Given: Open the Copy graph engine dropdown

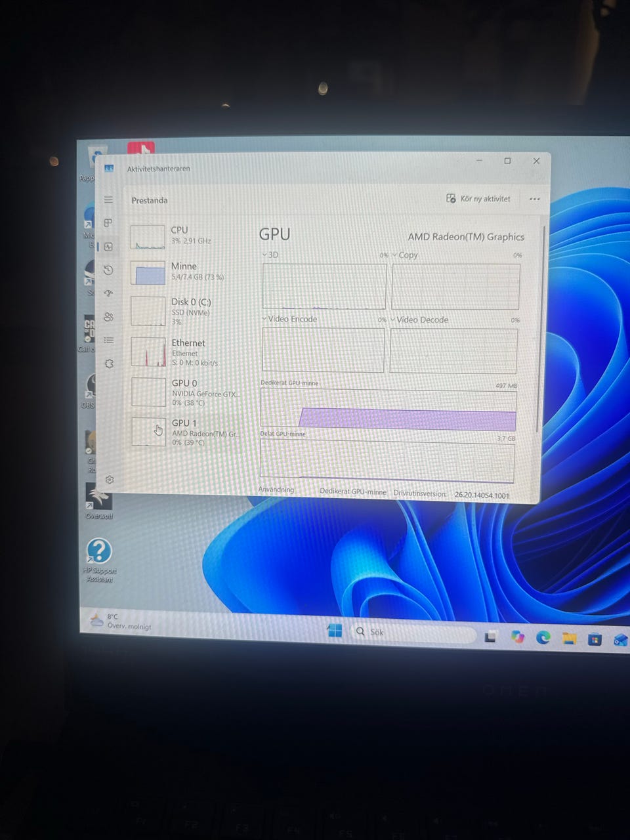Looking at the screenshot, I should coord(405,255).
